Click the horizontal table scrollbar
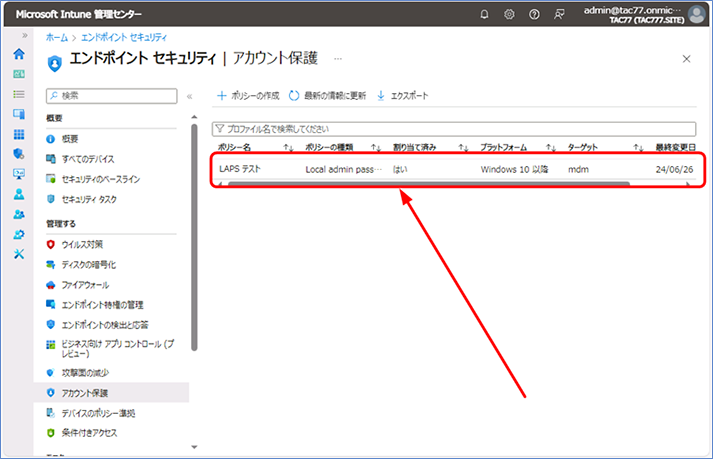This screenshot has height=459, width=713. click(428, 184)
